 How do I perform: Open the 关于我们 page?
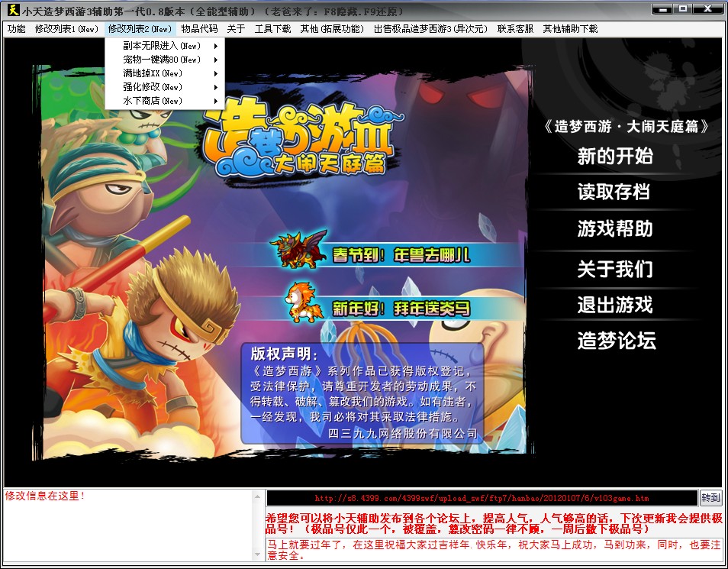coord(615,269)
